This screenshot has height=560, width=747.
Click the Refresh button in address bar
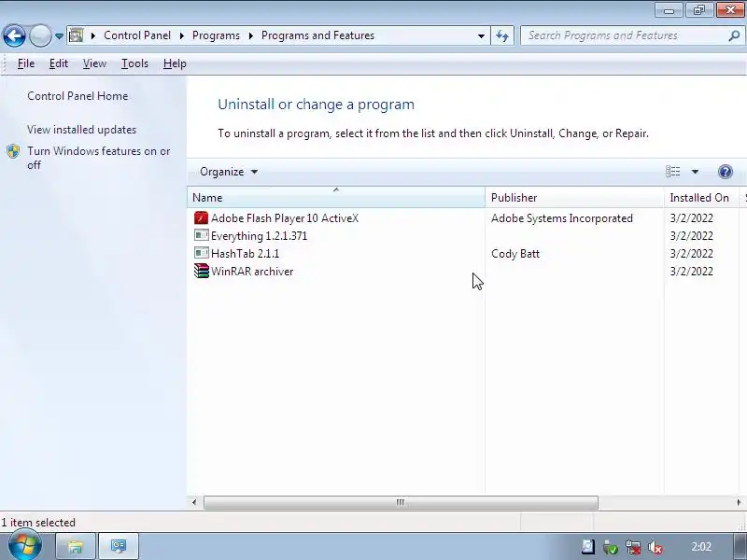tap(502, 35)
